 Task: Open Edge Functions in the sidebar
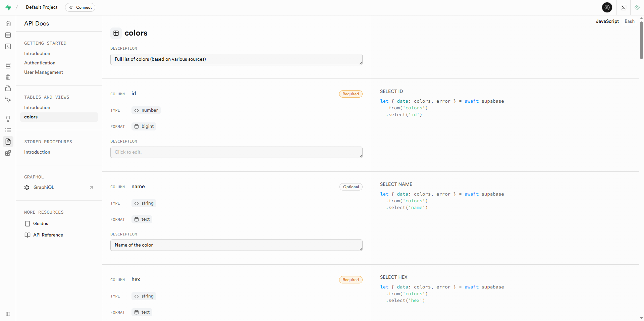(x=8, y=100)
